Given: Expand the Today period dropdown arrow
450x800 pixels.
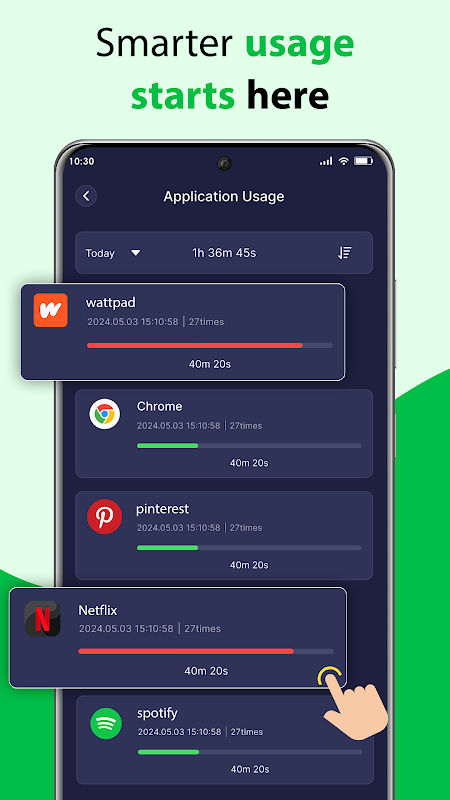Looking at the screenshot, I should (135, 253).
